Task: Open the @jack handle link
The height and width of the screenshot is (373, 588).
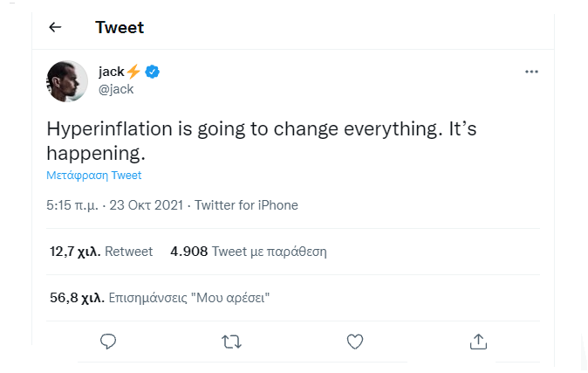Action: [x=116, y=89]
